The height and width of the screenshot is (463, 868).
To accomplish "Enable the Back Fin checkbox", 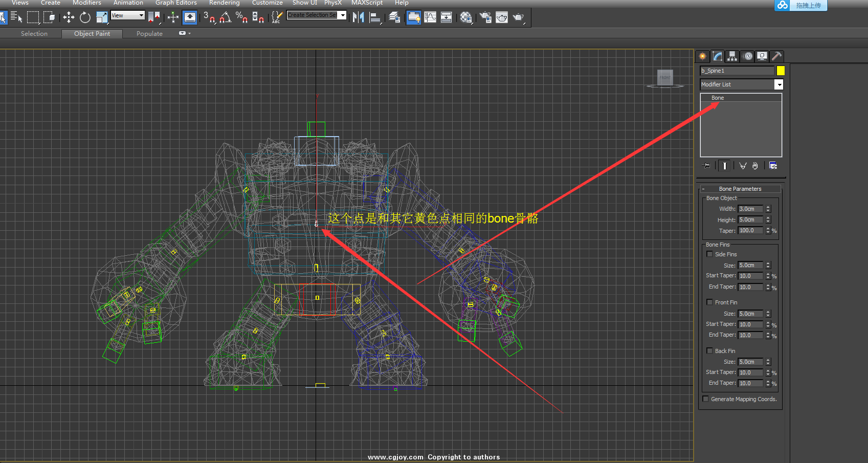I will click(709, 351).
